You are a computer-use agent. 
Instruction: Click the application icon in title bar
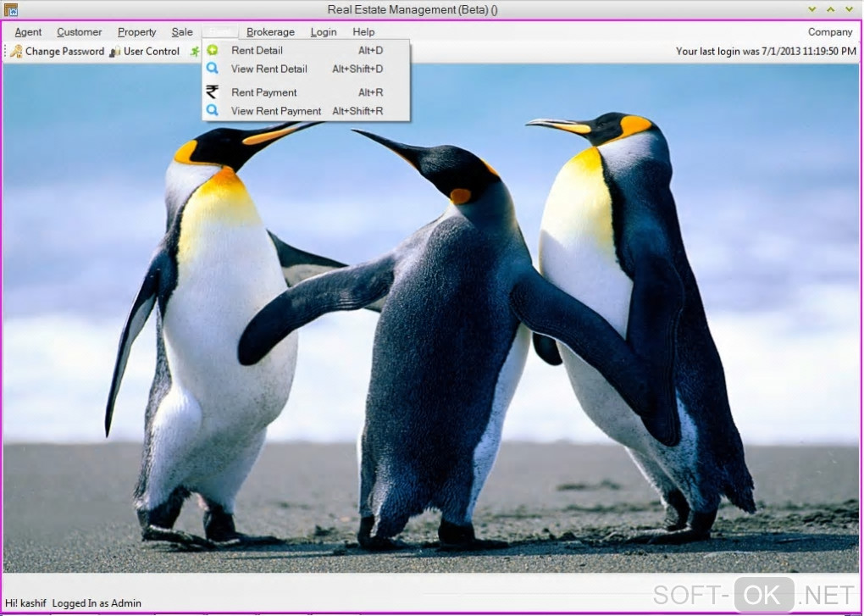(10, 9)
